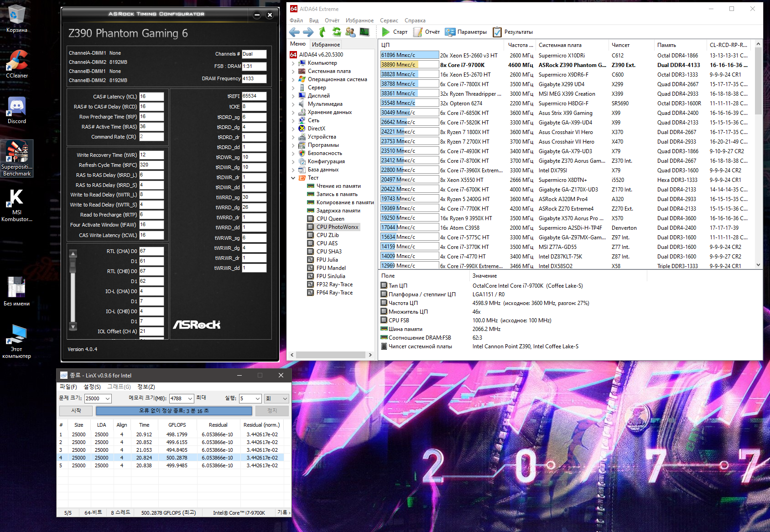Select the Discord desktop shortcut
The height and width of the screenshot is (532, 770).
click(x=17, y=110)
